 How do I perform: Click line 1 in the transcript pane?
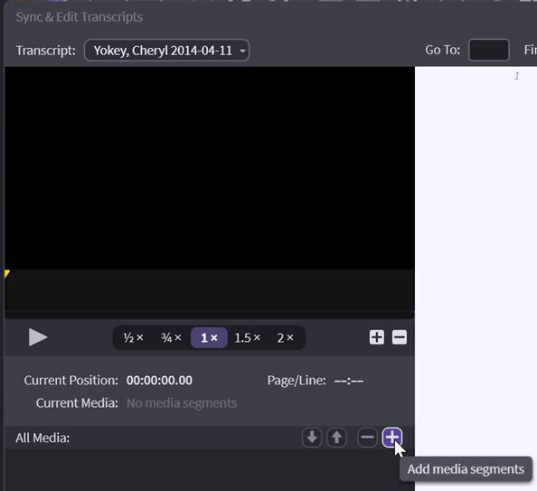pos(517,76)
